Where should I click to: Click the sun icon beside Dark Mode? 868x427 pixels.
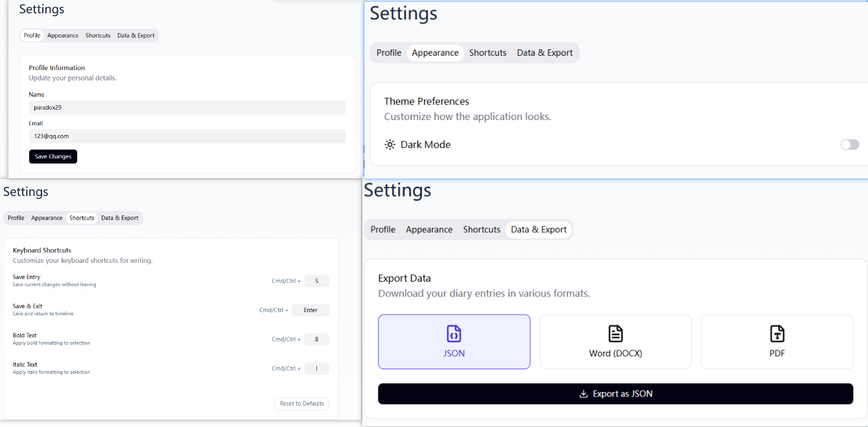(390, 145)
